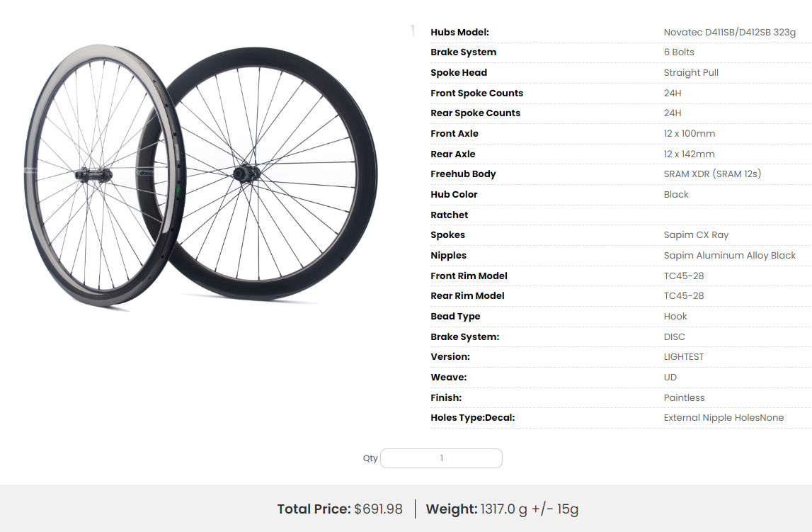812x532 pixels.
Task: Click the External Nipple HolesNone value
Action: (724, 417)
